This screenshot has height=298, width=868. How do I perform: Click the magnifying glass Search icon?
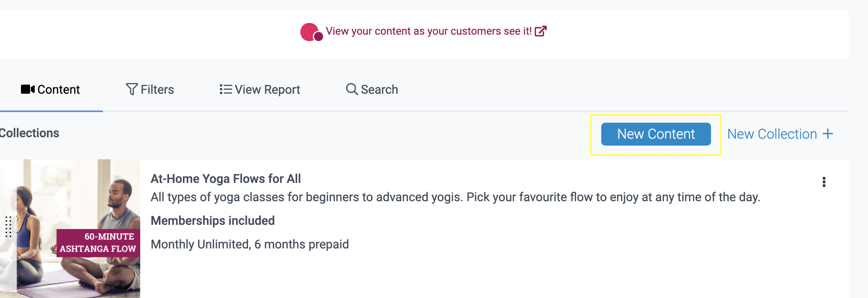352,89
